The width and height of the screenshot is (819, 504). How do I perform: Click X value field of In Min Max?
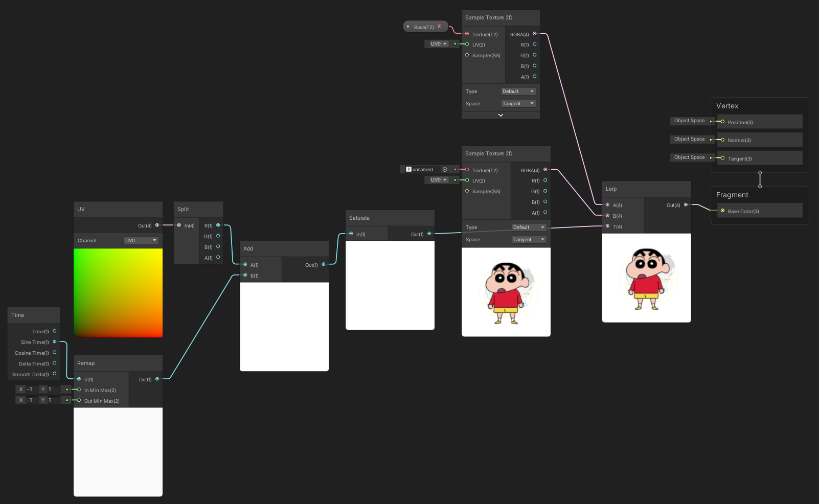(x=31, y=390)
